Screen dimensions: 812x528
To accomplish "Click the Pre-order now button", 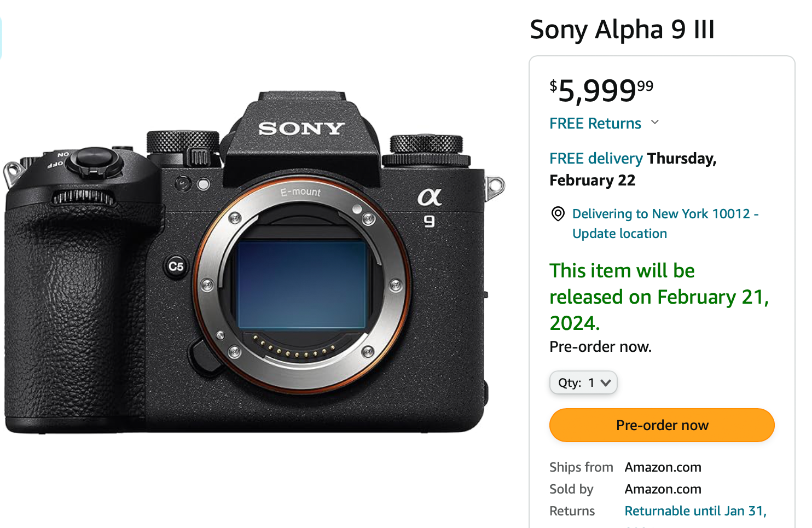I will [662, 425].
